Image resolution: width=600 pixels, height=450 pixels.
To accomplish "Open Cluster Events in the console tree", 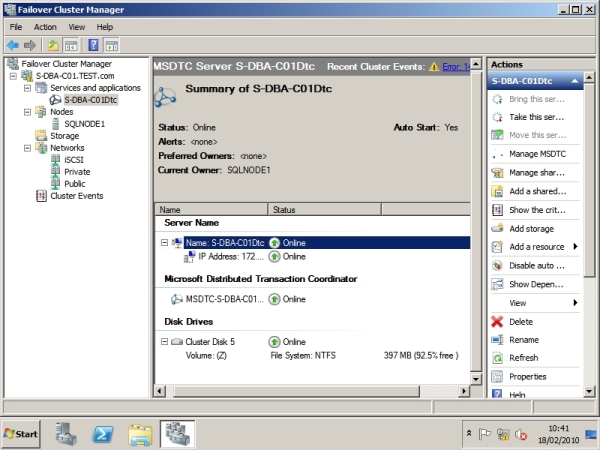I will coord(76,196).
